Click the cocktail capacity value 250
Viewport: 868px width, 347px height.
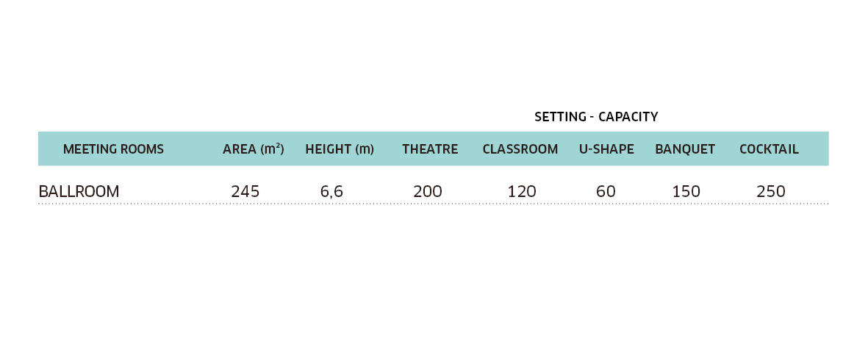tap(771, 191)
